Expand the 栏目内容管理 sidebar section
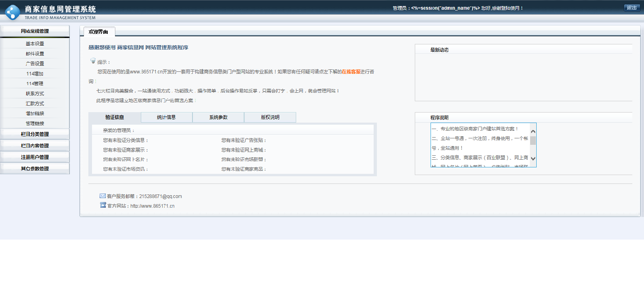 [35, 146]
